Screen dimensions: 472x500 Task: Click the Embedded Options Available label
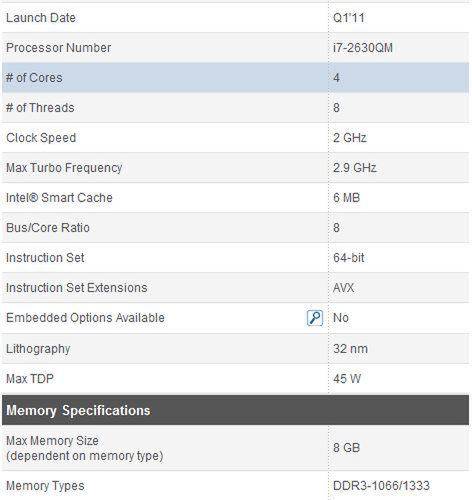click(x=85, y=318)
